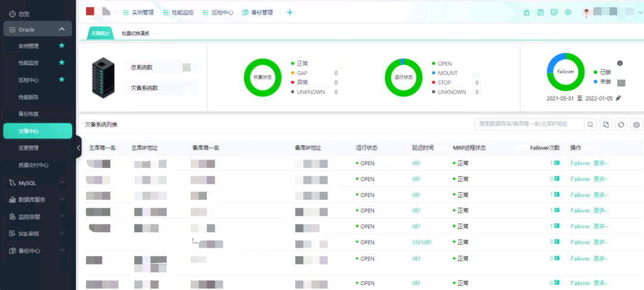644x290 pixels.
Task: Toggle the favorite star beside sidebar 实例管理
Action: 61,45
